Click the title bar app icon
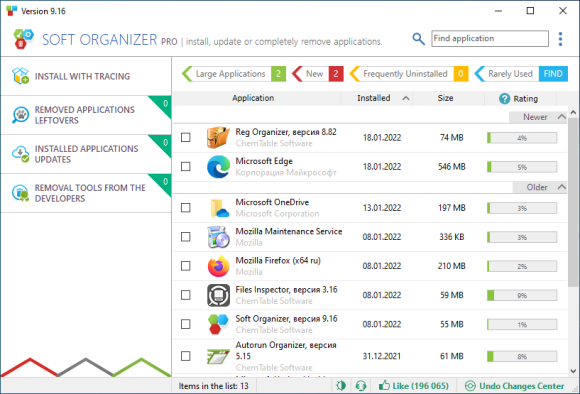 [x=11, y=11]
